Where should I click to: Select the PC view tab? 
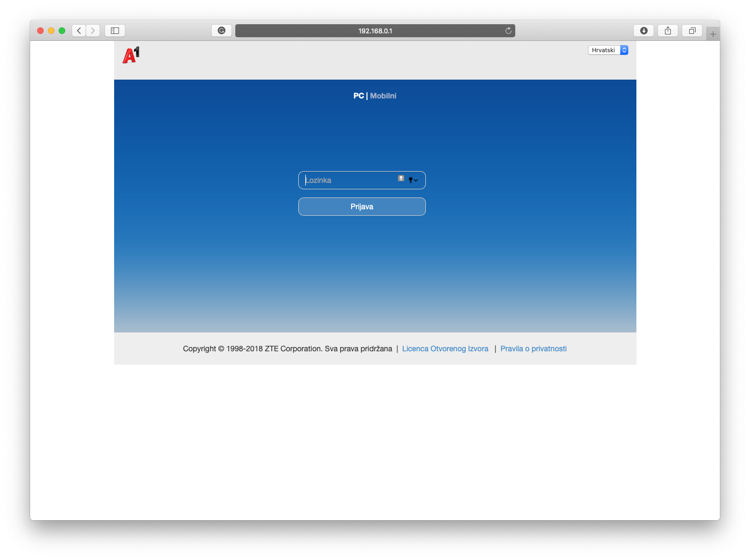(x=359, y=96)
